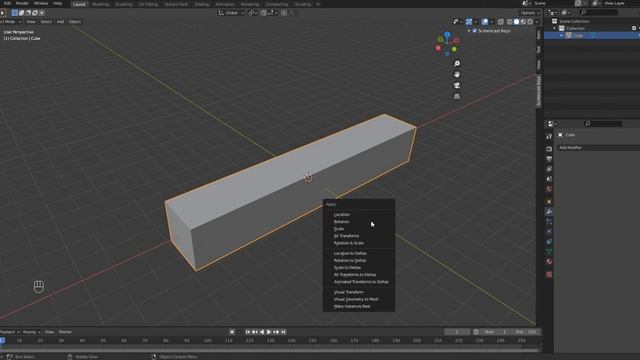Screen dimensions: 640x360
Task: Switch orthographic/perspective grid icon in viewport
Action: coord(457,96)
